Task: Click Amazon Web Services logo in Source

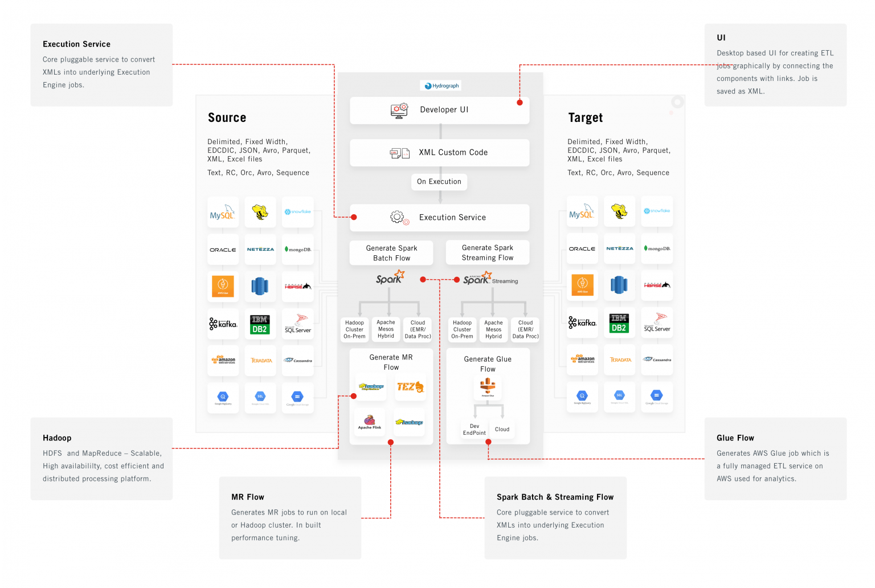Action: point(223,360)
